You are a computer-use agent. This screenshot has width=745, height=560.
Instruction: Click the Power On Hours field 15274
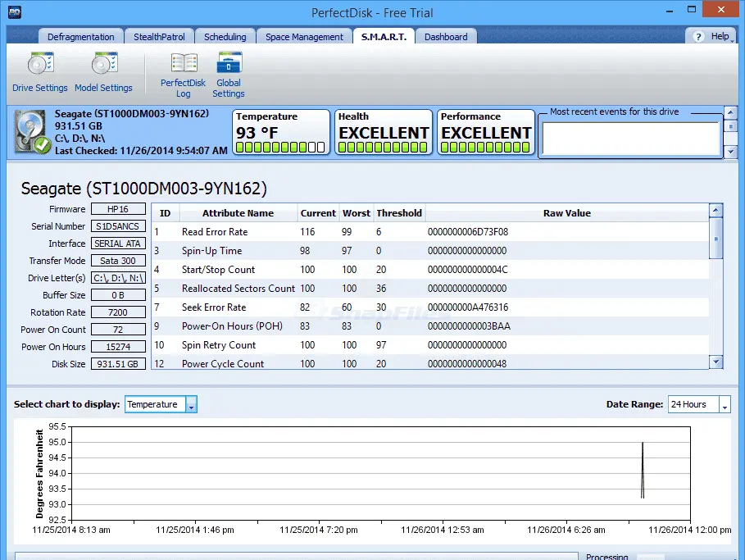118,347
